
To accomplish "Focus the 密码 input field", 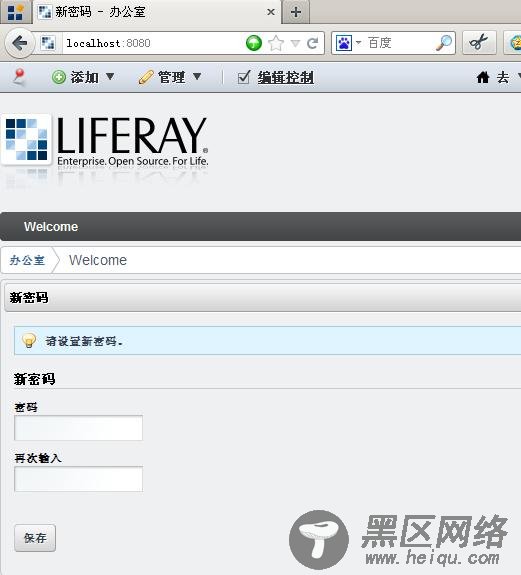I will pos(78,428).
